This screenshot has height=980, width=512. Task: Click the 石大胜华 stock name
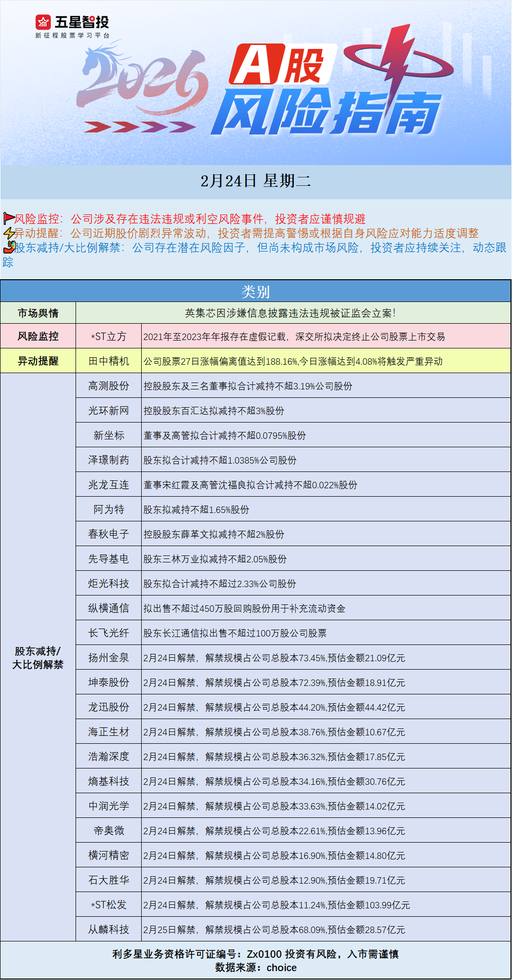(109, 880)
